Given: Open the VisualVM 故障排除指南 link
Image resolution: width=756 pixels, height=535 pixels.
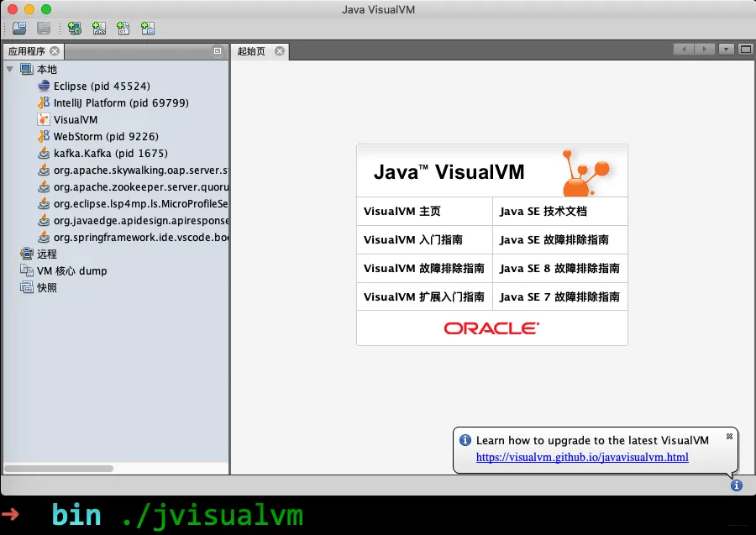Looking at the screenshot, I should (x=424, y=268).
